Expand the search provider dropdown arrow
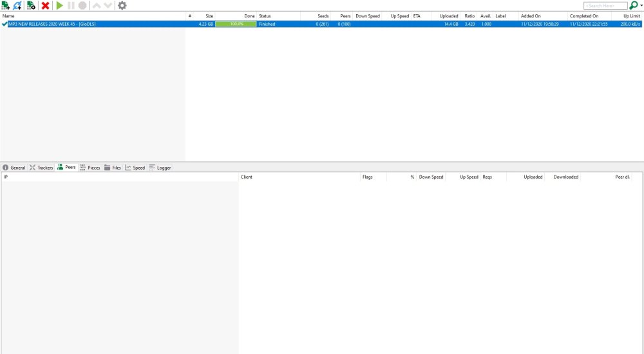This screenshot has width=644, height=354. pos(641,6)
